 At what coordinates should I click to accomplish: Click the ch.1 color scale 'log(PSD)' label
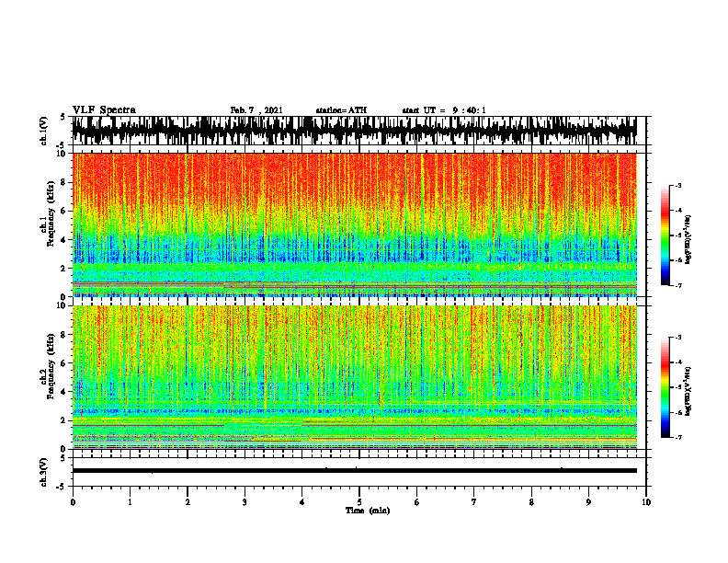click(x=688, y=239)
